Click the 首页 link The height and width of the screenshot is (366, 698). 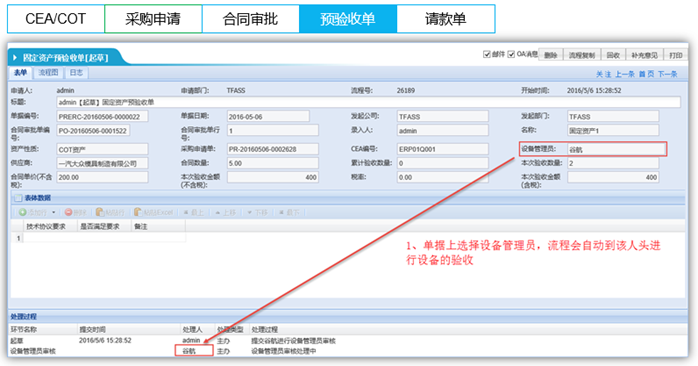pyautogui.click(x=646, y=74)
